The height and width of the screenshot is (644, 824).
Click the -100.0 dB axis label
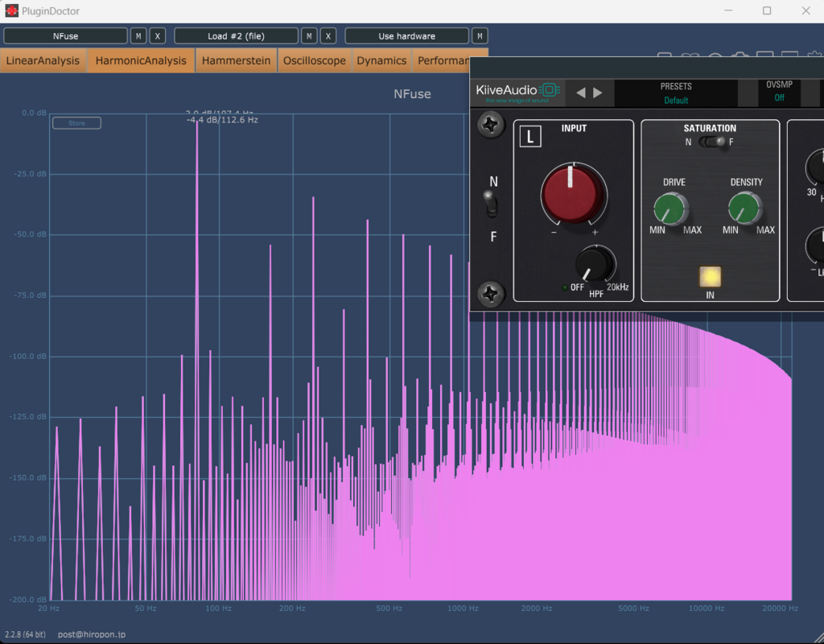point(28,357)
